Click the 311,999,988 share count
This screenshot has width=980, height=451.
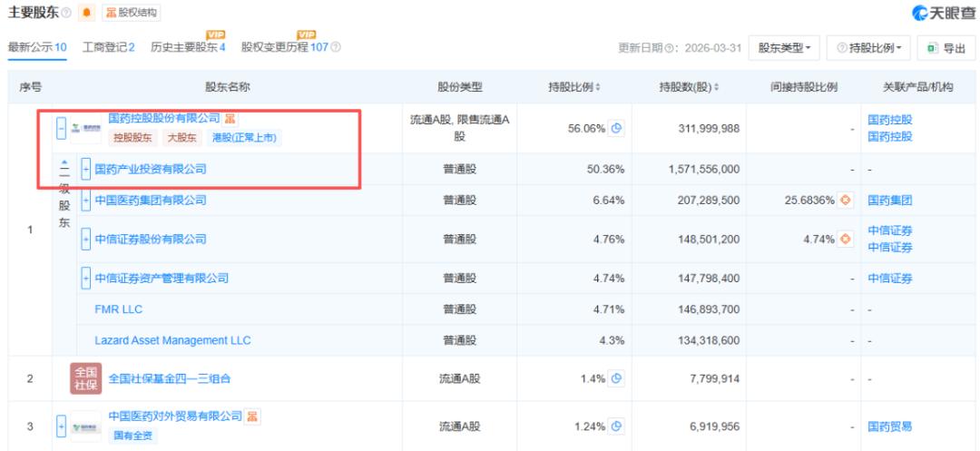[709, 129]
